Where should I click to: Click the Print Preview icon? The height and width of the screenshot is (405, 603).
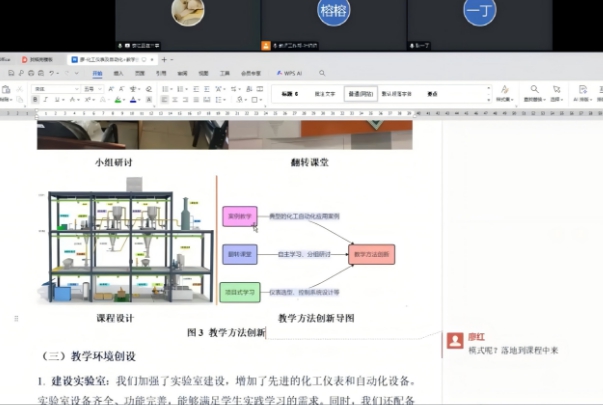[41, 73]
